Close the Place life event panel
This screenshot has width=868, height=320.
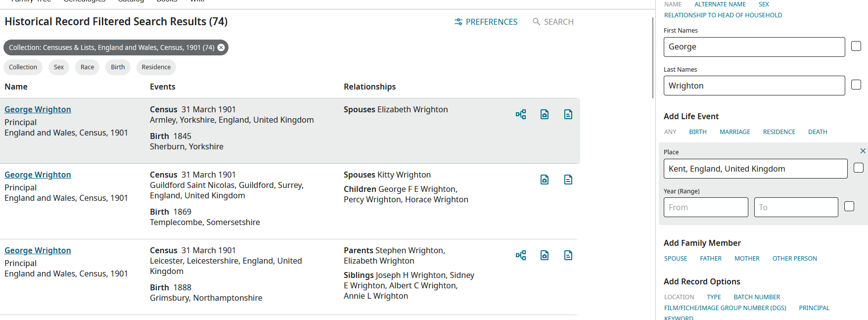pyautogui.click(x=863, y=151)
